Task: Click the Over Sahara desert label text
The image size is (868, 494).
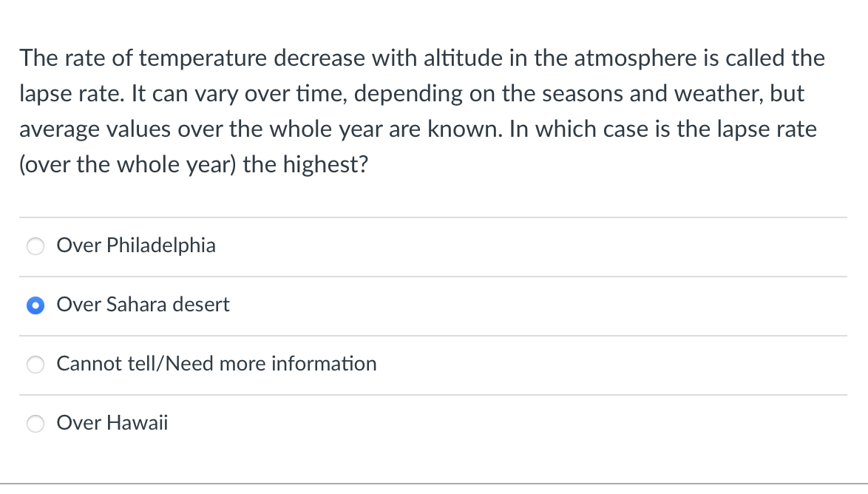Action: pyautogui.click(x=143, y=304)
